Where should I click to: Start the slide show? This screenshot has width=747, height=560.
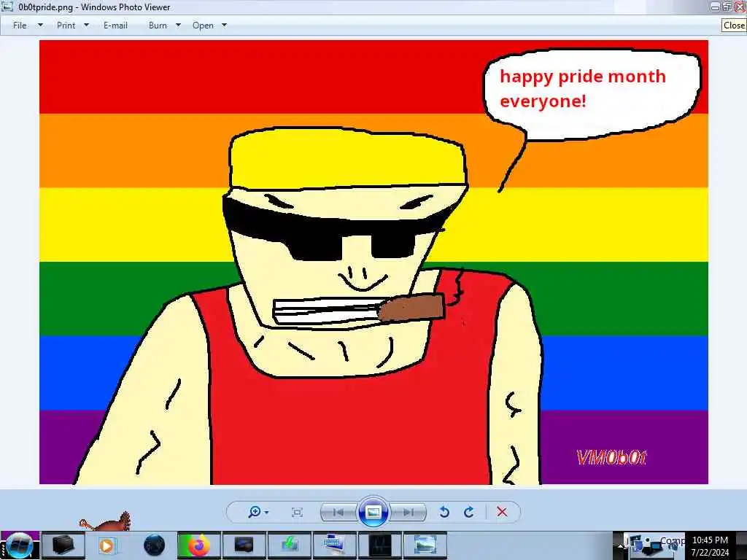[373, 513]
